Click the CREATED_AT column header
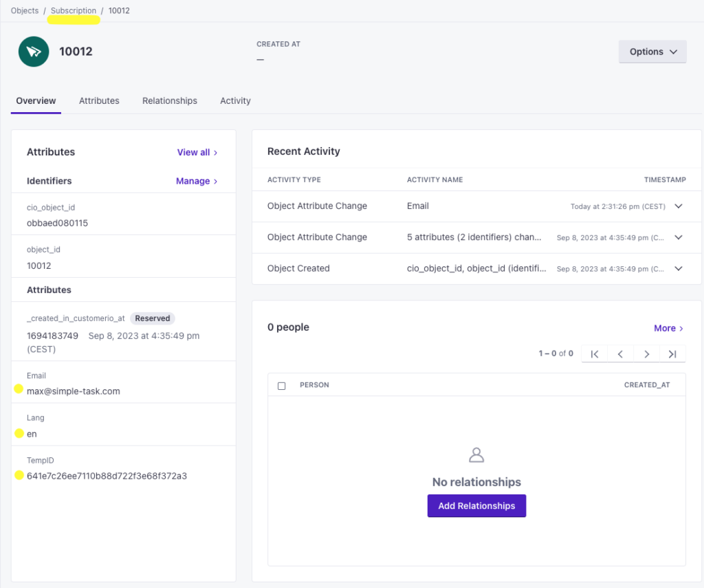Image resolution: width=704 pixels, height=588 pixels. tap(647, 385)
